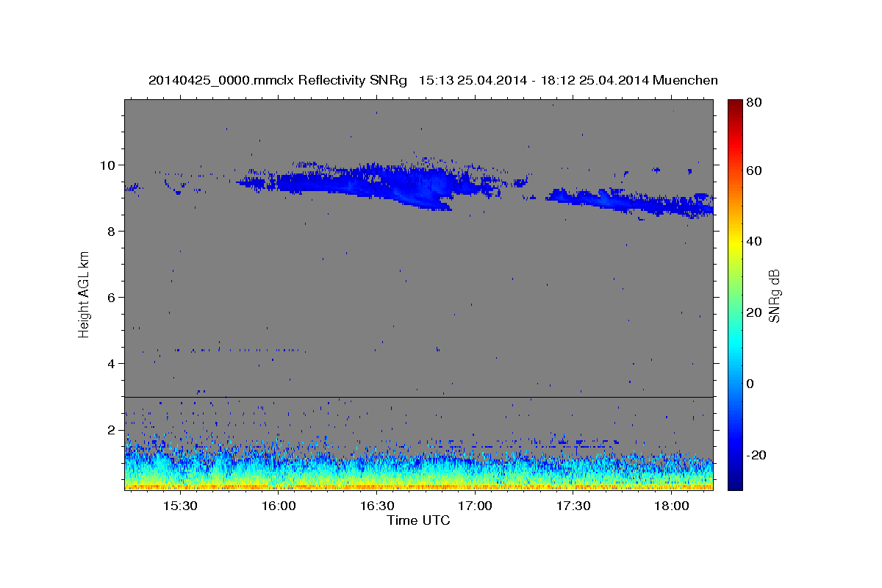Click the 'Time UTC' axis label
The image size is (882, 588).
[418, 520]
